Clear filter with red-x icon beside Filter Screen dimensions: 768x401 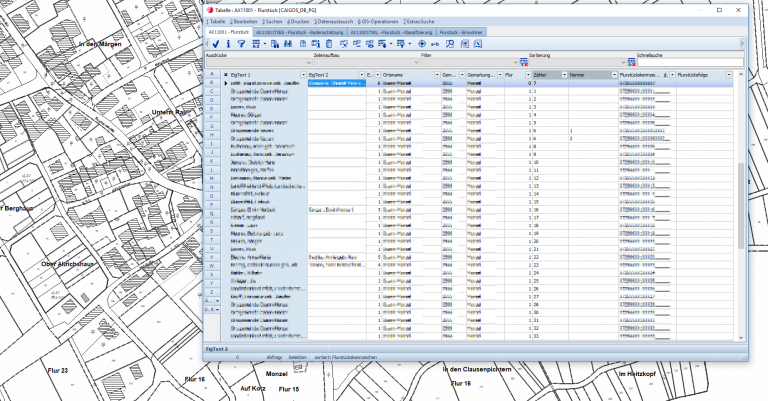(x=524, y=62)
